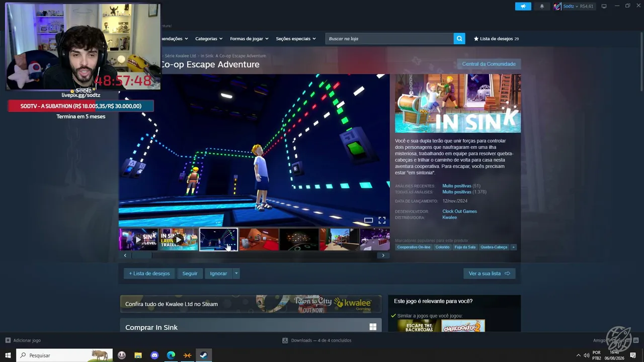Expand the screenshot to fullscreen
Screen dimensions: 644x362
pos(382,220)
